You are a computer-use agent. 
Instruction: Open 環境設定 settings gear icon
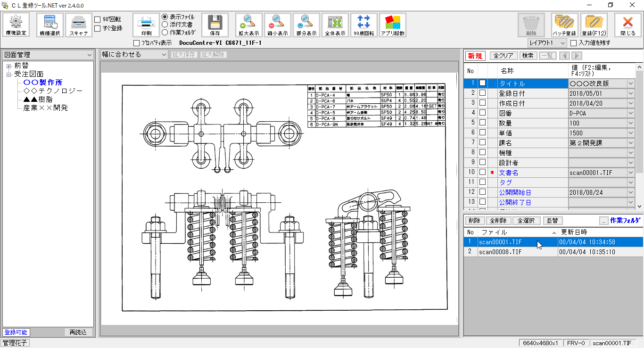[17, 25]
